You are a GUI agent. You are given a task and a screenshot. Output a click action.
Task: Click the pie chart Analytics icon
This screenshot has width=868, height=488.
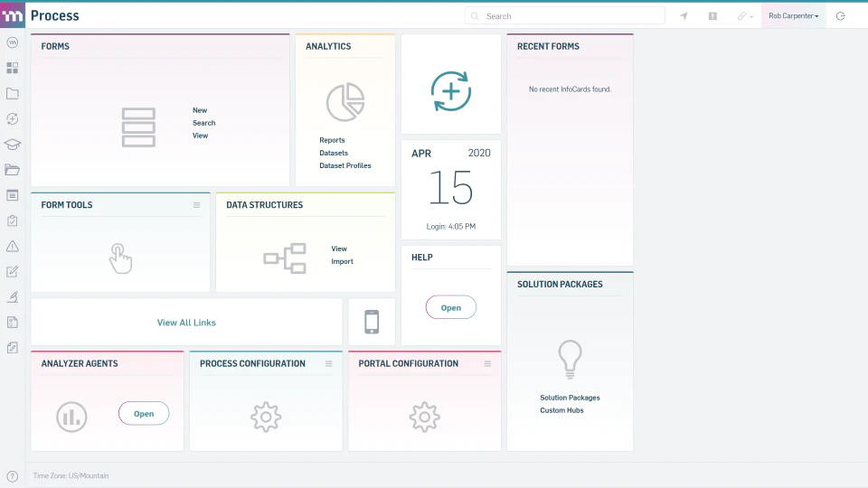click(345, 102)
